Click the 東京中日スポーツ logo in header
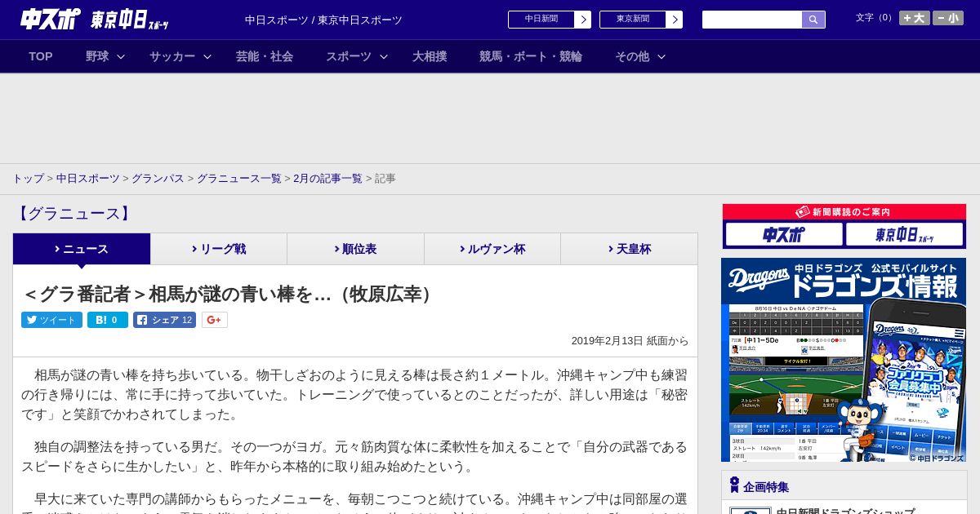Screen dimensions: 980x514 point(130,20)
